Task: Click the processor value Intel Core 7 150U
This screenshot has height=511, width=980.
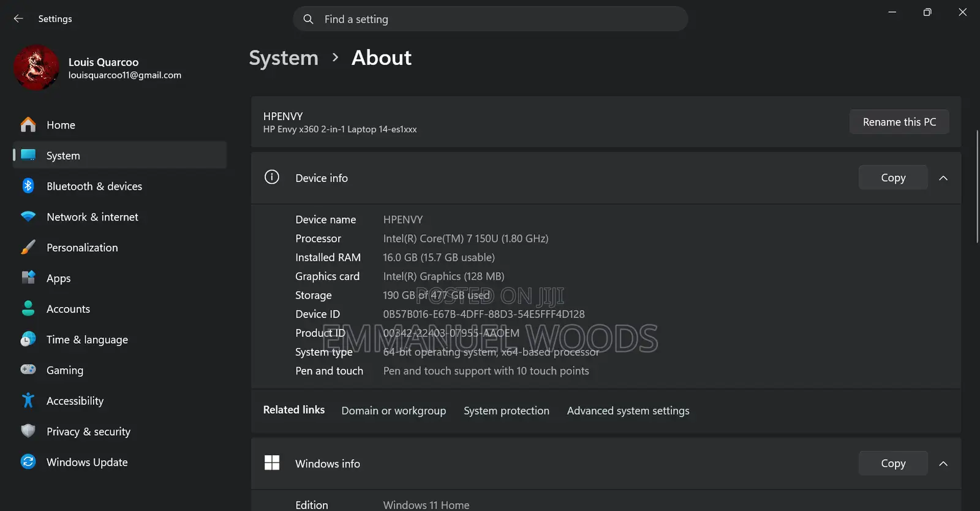Action: click(466, 238)
